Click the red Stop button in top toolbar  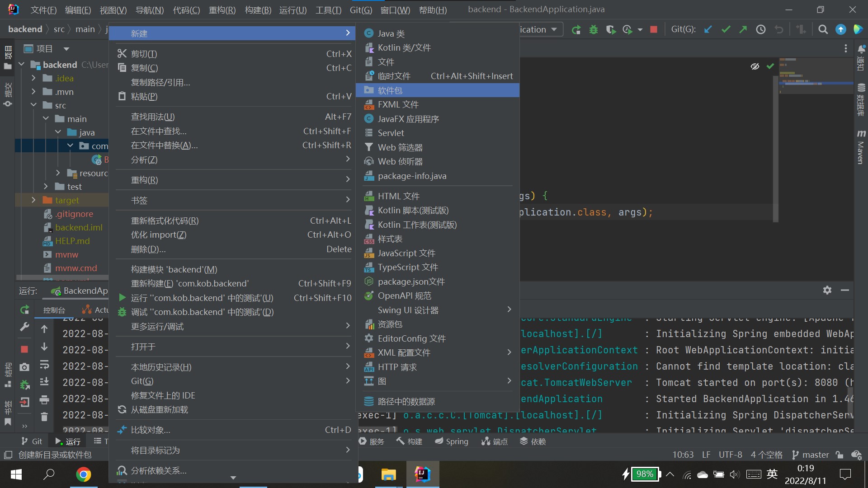point(654,30)
